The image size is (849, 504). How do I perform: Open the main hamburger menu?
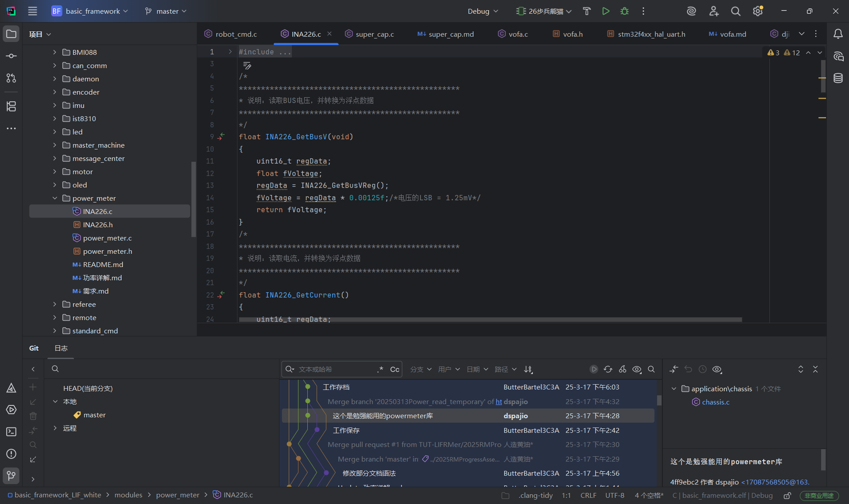(33, 11)
